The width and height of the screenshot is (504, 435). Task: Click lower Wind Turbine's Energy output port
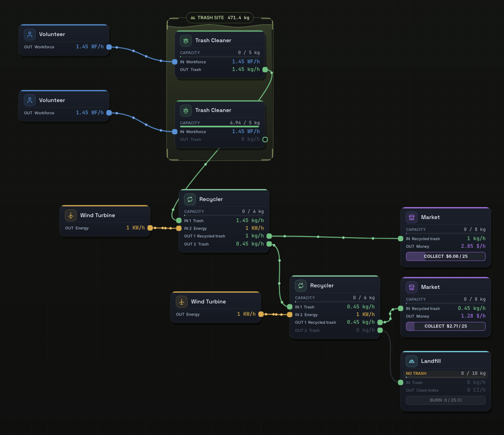coord(261,314)
